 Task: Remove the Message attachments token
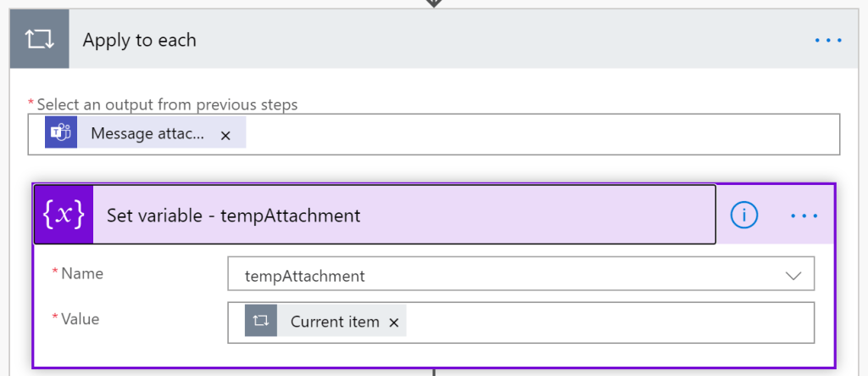tap(225, 135)
